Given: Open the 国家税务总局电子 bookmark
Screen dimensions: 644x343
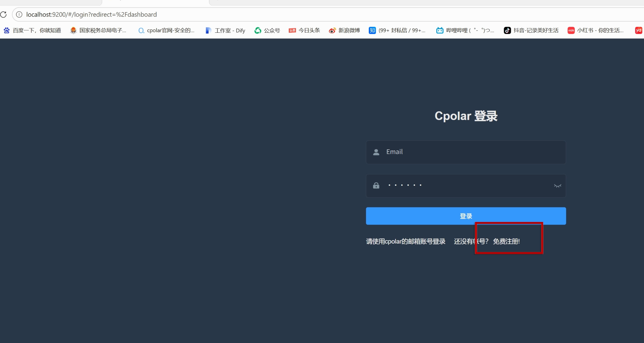Looking at the screenshot, I should coord(98,30).
